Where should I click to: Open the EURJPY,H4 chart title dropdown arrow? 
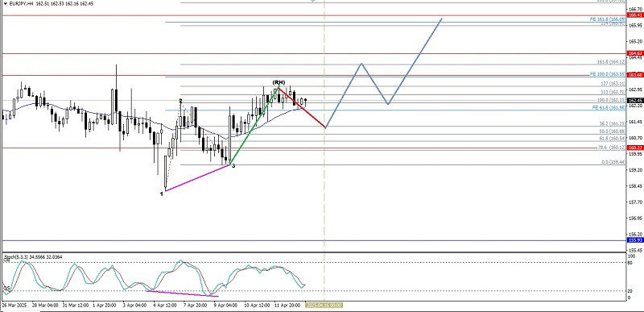pyautogui.click(x=5, y=3)
